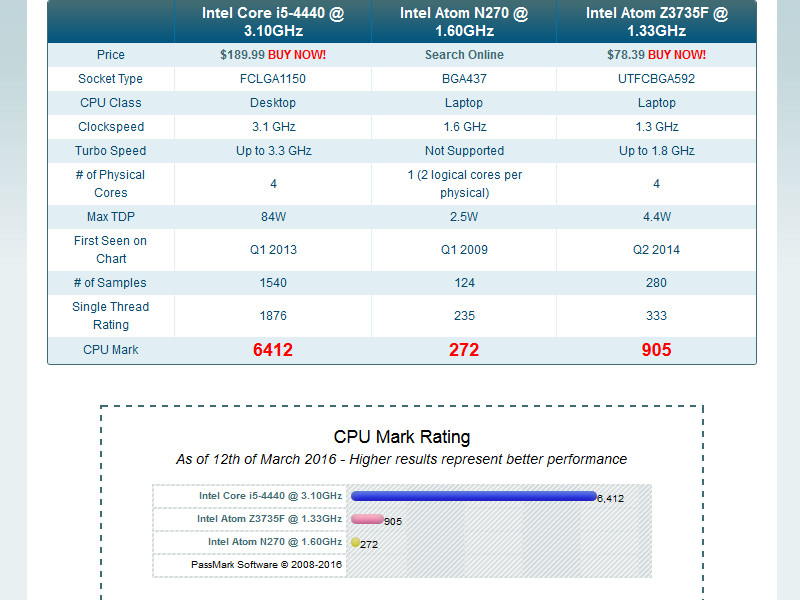This screenshot has height=600, width=800.
Task: Click the Intel Core i5-4440 chart label
Action: [270, 496]
